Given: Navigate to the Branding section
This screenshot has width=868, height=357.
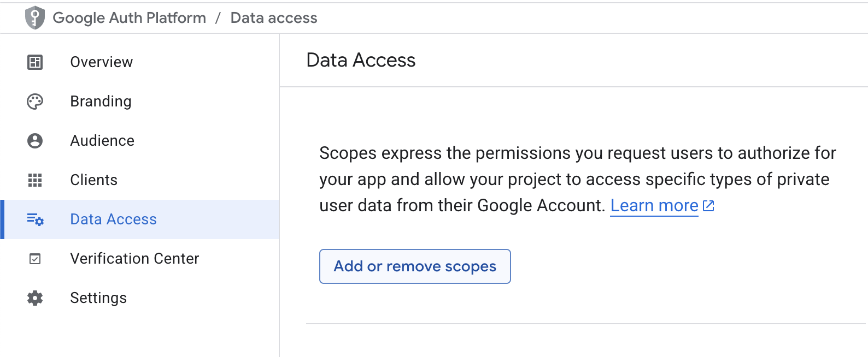Looking at the screenshot, I should [101, 101].
